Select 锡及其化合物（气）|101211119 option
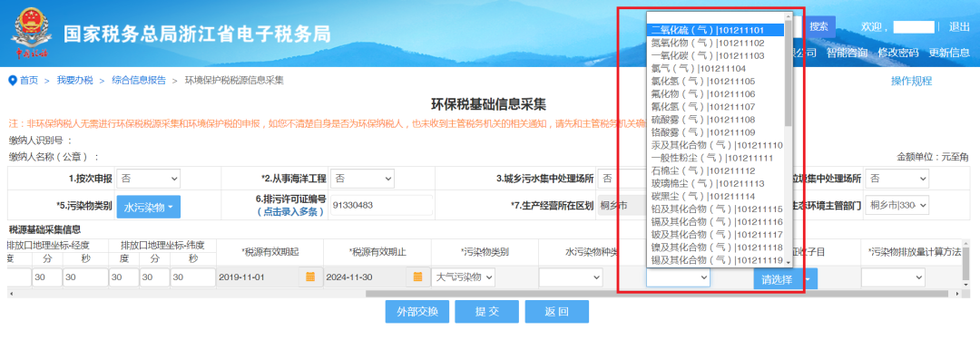Viewport: 980px width, 340px height. pos(715,260)
